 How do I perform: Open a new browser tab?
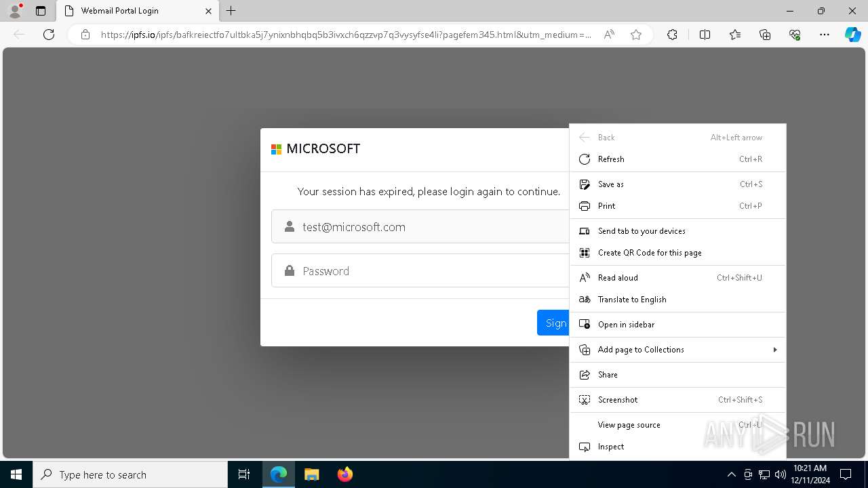231,11
